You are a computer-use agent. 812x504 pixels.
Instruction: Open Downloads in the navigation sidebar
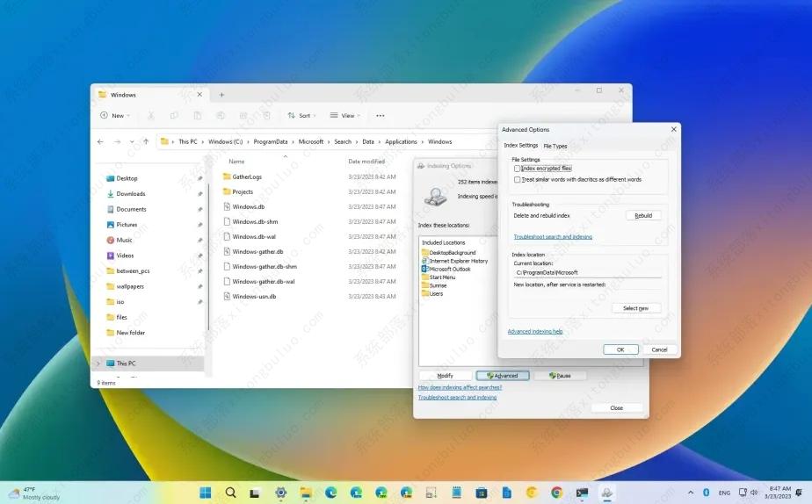point(130,193)
